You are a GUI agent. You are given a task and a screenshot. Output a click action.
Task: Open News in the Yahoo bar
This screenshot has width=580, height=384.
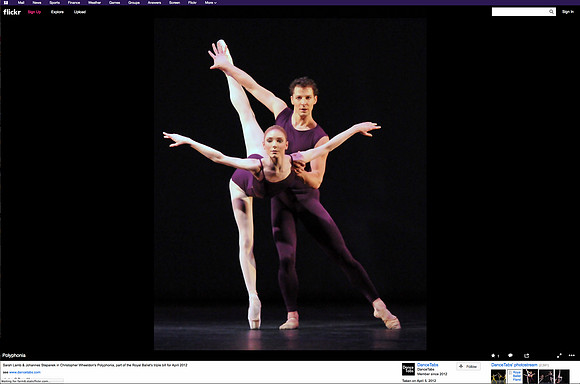[x=37, y=3]
